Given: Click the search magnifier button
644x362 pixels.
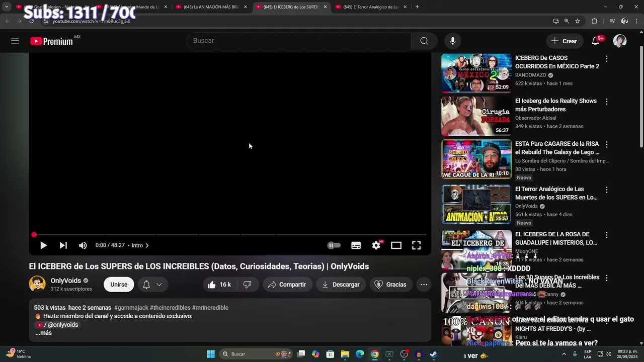Looking at the screenshot, I should (x=424, y=41).
